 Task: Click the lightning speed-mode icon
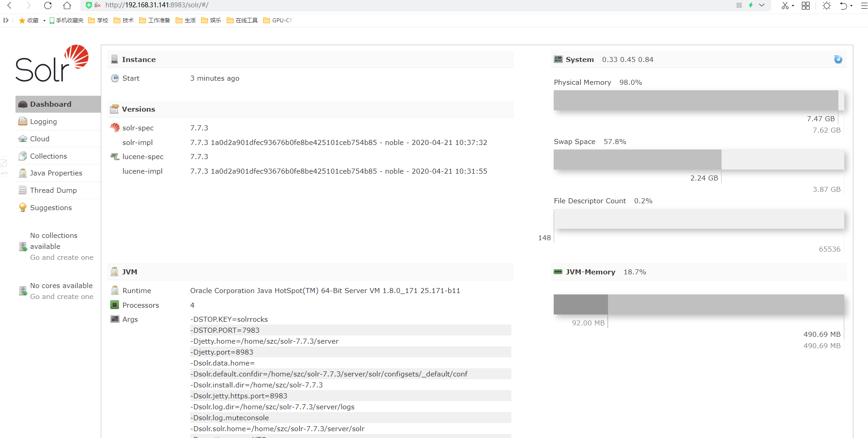click(x=751, y=5)
